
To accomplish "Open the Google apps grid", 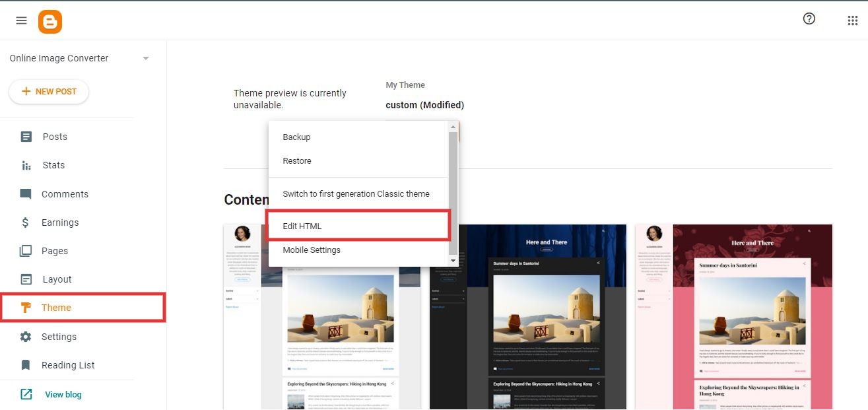I will 852,21.
